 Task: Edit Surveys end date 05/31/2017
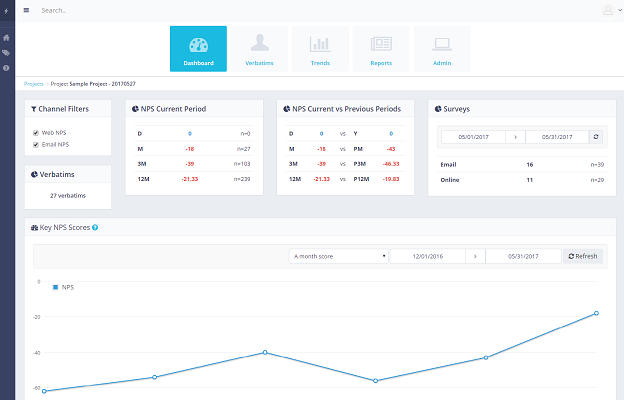(557, 137)
